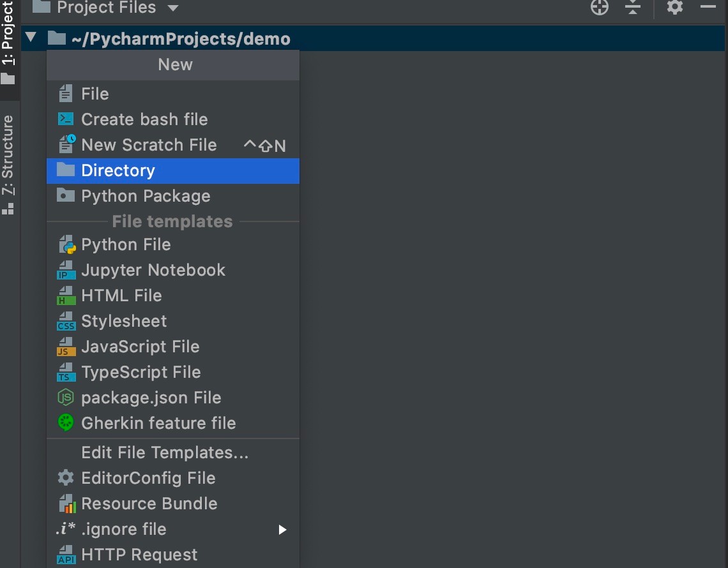Click the locate/scroll from source crosshair icon

pos(600,7)
